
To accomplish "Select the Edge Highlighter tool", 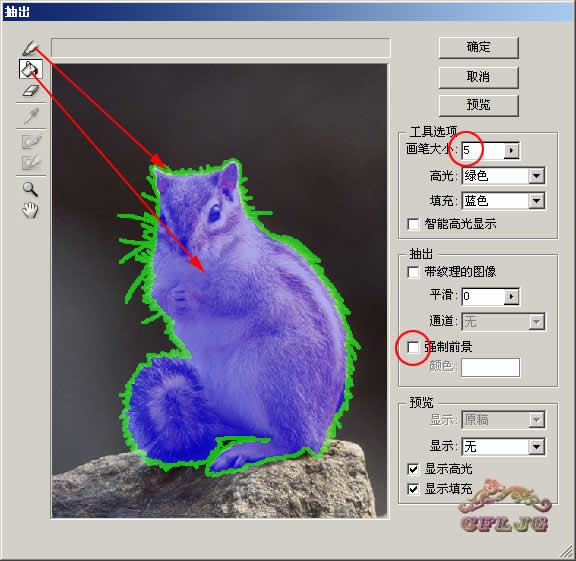I will tap(30, 48).
